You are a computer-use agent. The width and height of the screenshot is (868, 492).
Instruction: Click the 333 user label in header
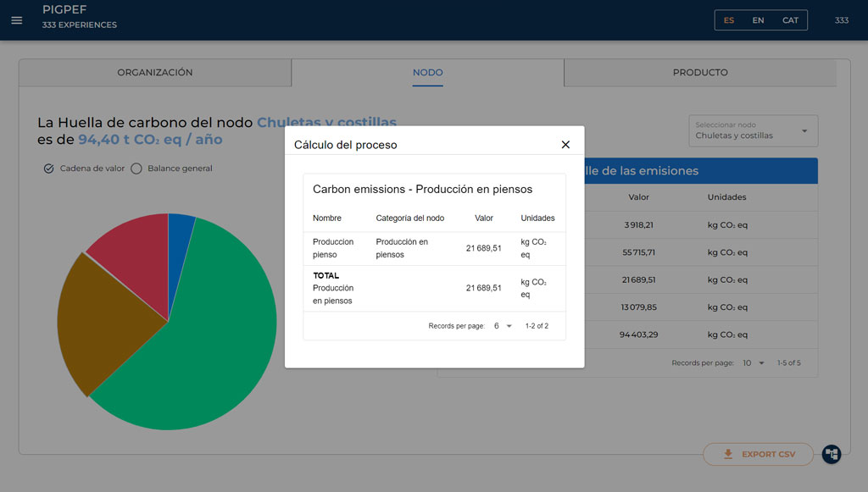(x=841, y=20)
